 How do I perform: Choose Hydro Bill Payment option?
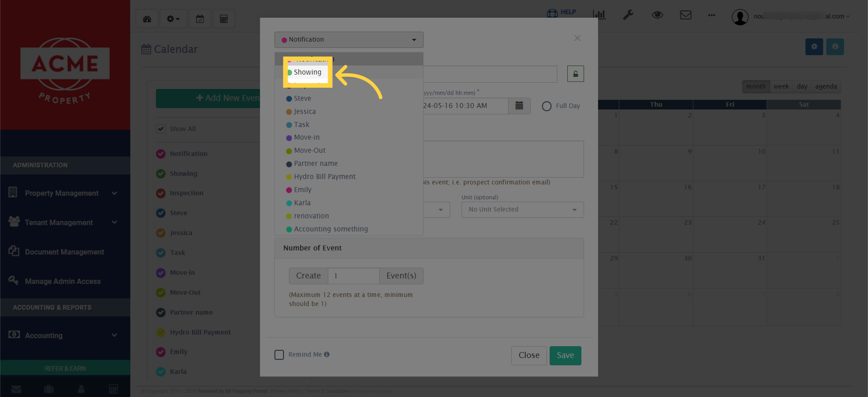[x=349, y=177]
